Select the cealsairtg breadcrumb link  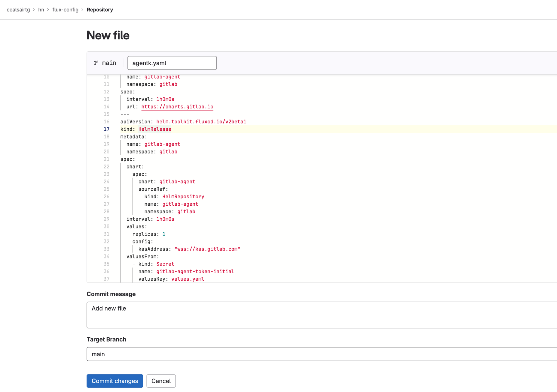(18, 9)
